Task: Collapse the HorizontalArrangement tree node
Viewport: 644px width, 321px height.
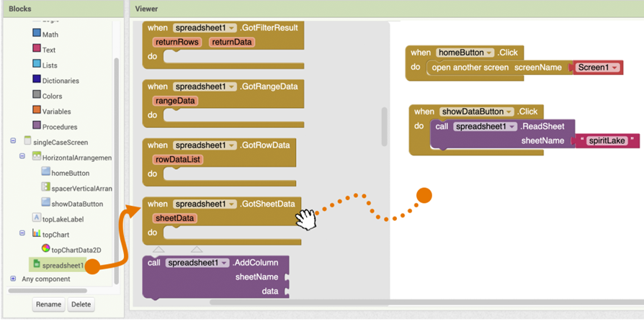Action: 22,156
